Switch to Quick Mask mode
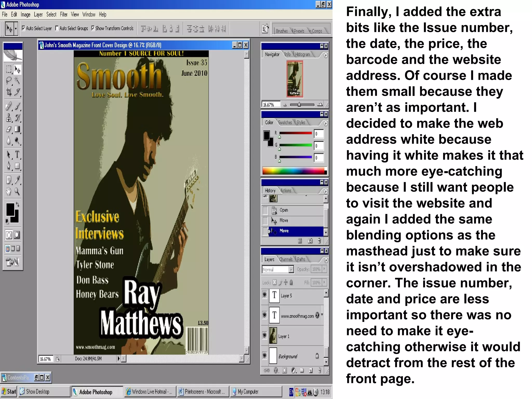532x399 pixels. (x=17, y=235)
